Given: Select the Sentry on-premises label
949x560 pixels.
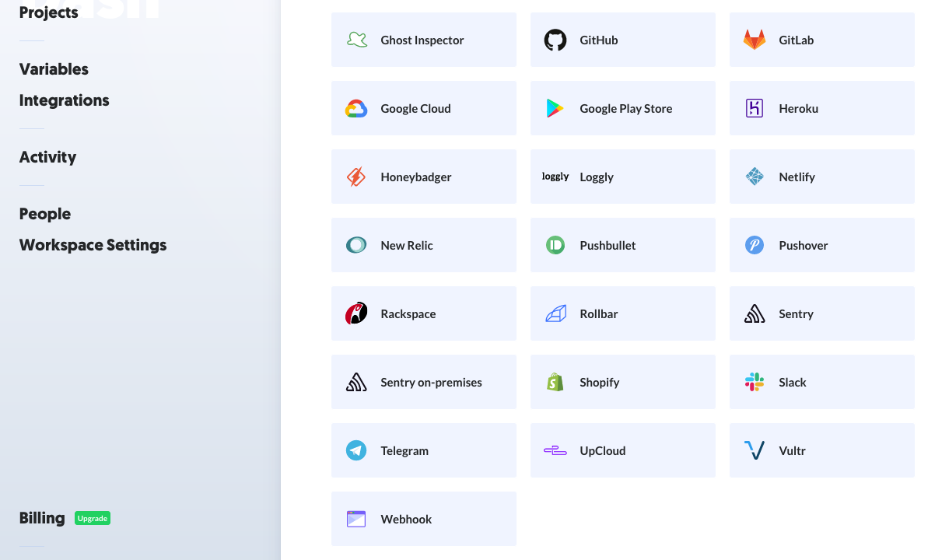Looking at the screenshot, I should 432,383.
